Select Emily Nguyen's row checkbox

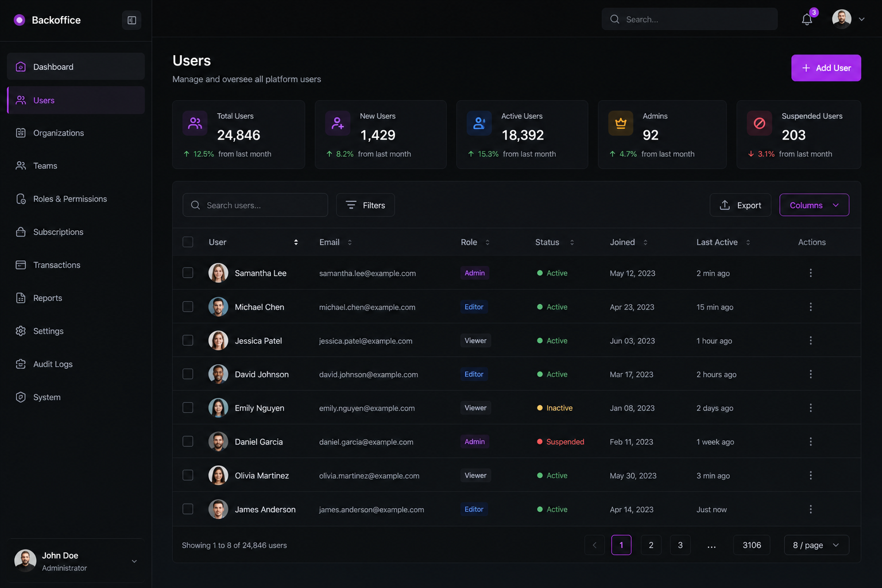(188, 408)
